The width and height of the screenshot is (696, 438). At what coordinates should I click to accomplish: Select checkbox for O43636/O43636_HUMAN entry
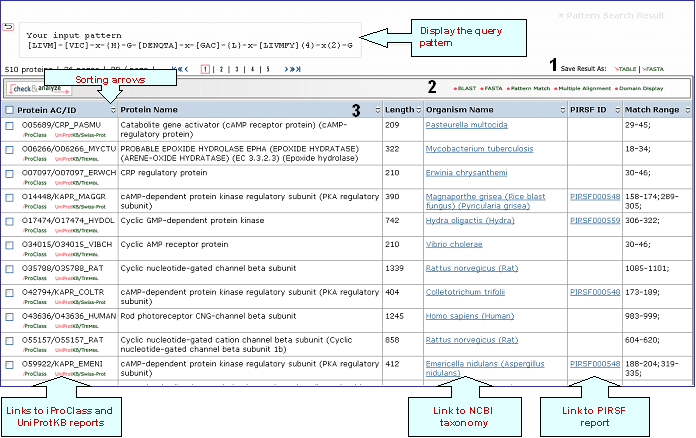tap(9, 316)
